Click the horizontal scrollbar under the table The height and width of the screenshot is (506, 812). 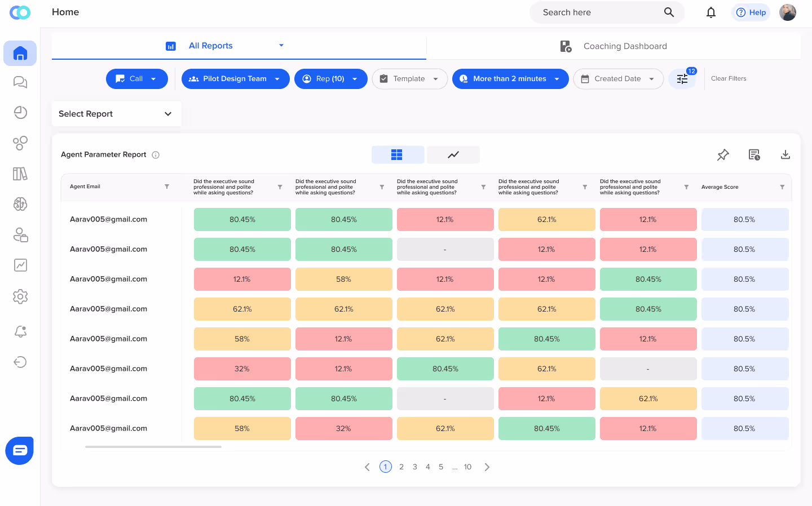153,447
